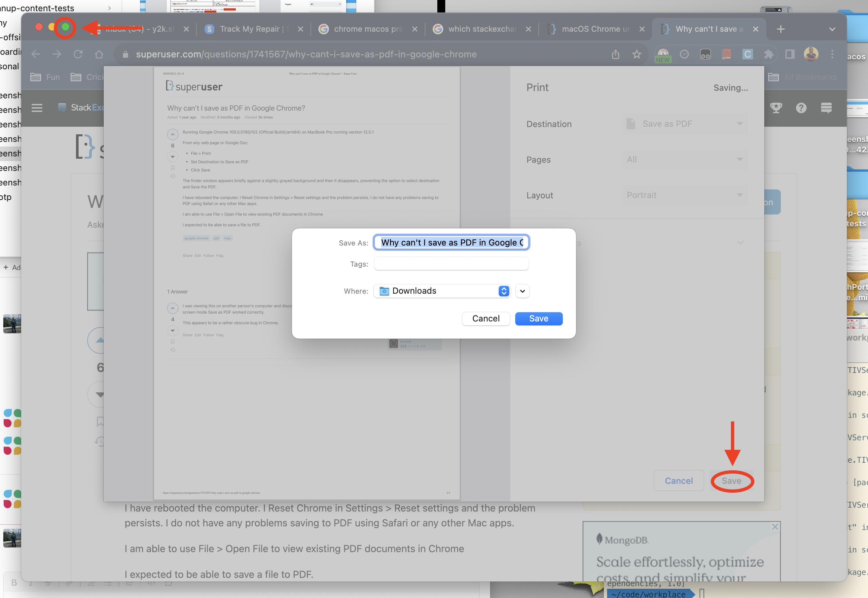The height and width of the screenshot is (598, 868).
Task: Click the bookmark star icon
Action: pos(636,54)
